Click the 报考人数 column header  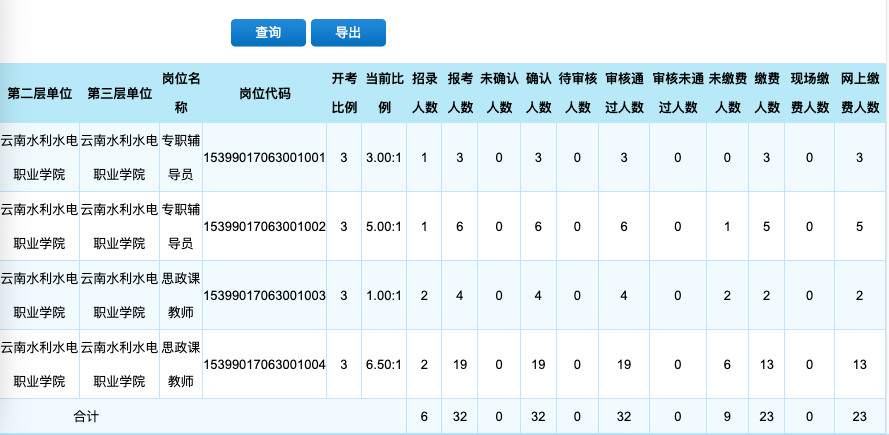coord(460,93)
